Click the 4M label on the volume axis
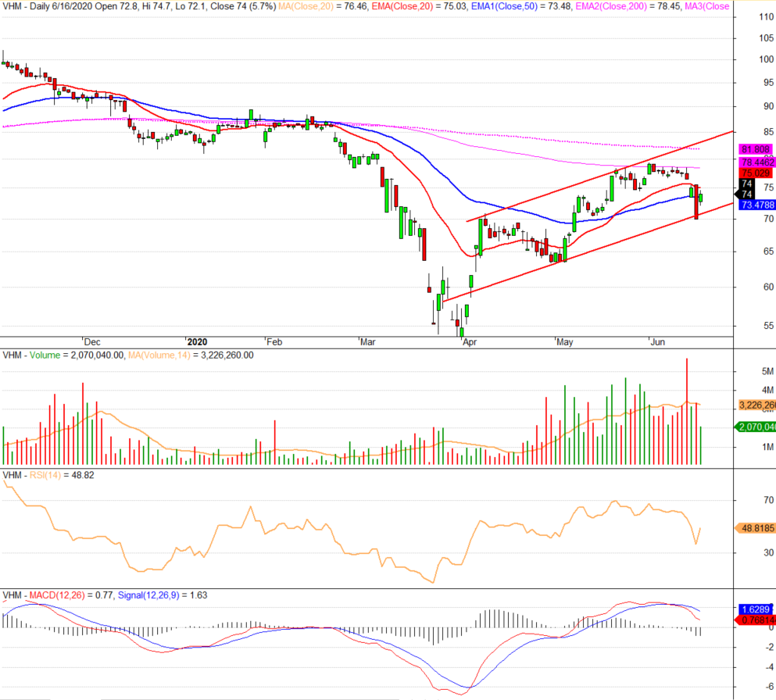 coord(767,391)
